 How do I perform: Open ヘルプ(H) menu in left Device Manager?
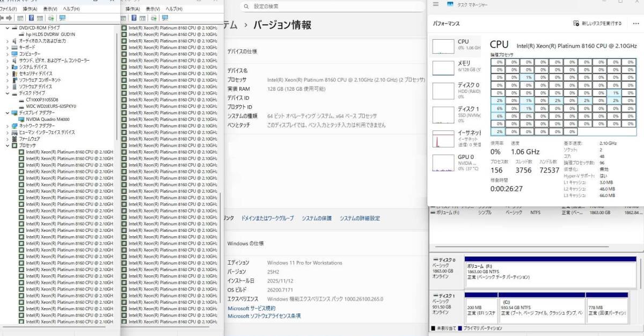coord(71,9)
